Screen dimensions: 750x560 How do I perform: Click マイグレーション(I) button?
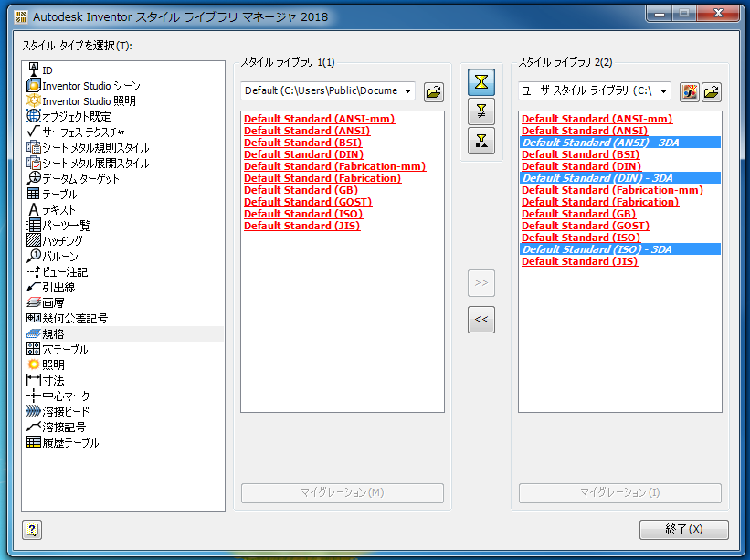[620, 492]
